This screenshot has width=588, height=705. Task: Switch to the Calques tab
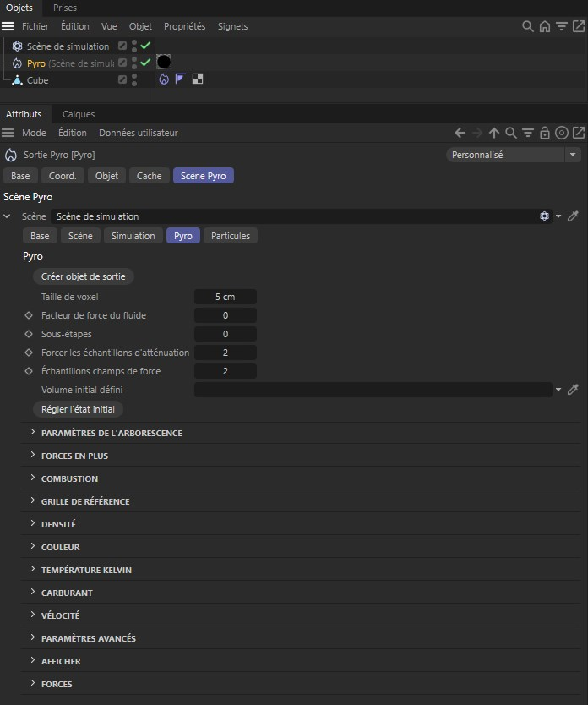[79, 114]
